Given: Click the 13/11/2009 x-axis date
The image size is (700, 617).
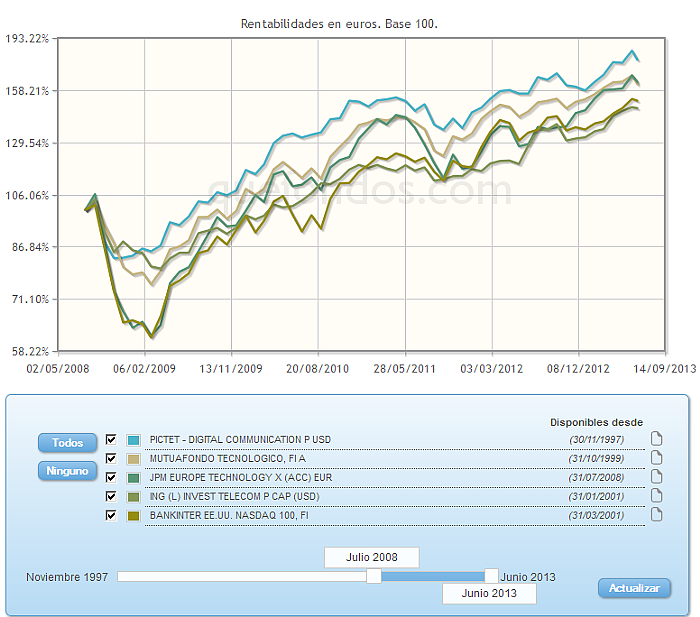Looking at the screenshot, I should (231, 369).
